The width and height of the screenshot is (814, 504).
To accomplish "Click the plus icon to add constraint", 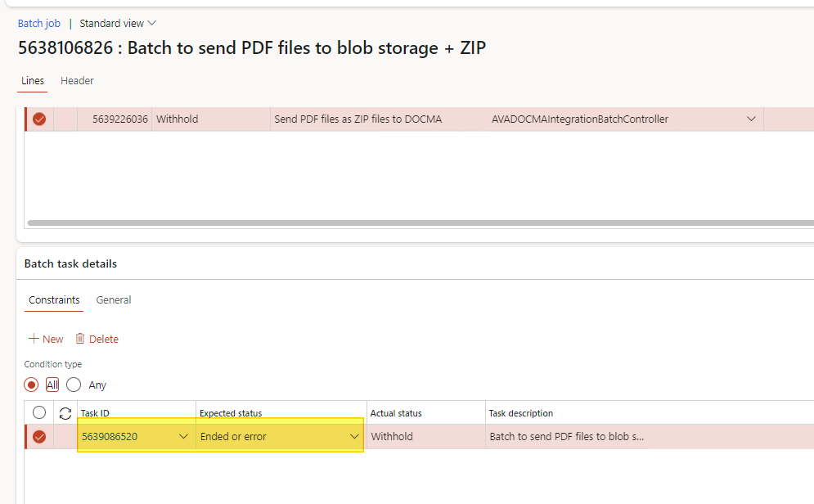I will tap(34, 339).
